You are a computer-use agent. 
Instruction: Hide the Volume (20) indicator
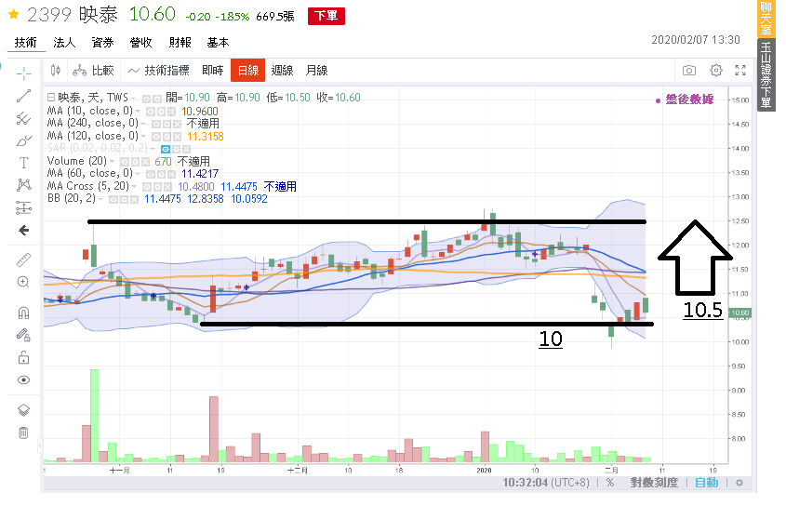tap(125, 162)
